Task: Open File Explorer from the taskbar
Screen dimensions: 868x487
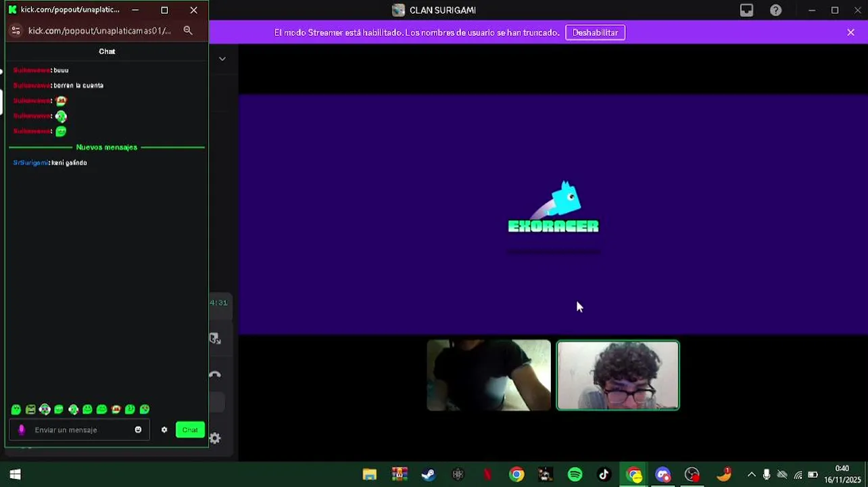Action: [369, 474]
